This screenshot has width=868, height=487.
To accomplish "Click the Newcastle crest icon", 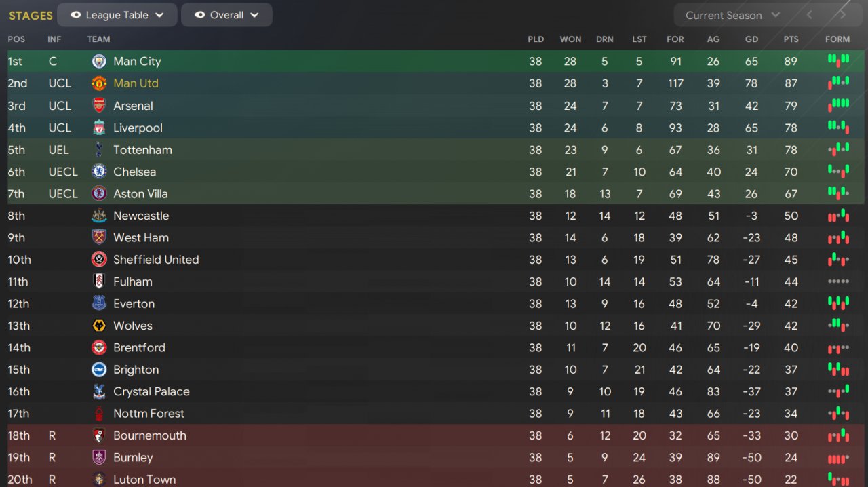I will tap(99, 216).
